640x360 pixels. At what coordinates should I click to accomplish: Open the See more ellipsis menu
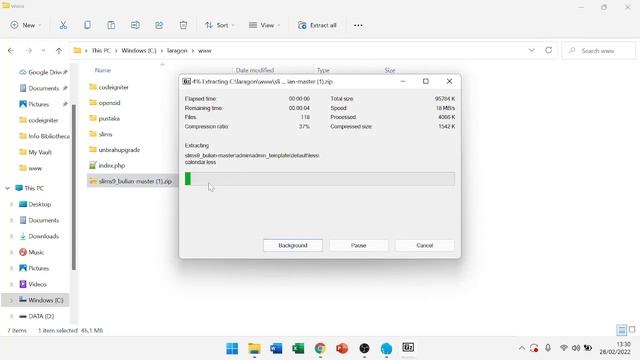point(358,25)
